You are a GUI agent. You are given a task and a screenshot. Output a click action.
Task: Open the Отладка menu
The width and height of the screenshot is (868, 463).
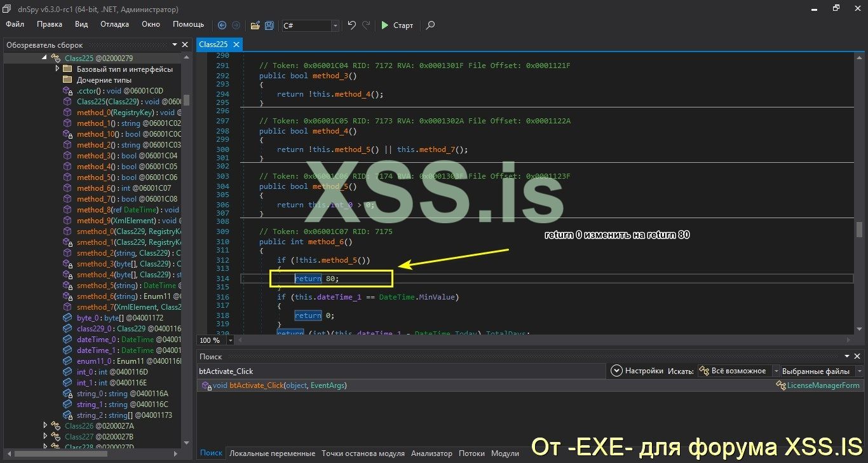114,24
